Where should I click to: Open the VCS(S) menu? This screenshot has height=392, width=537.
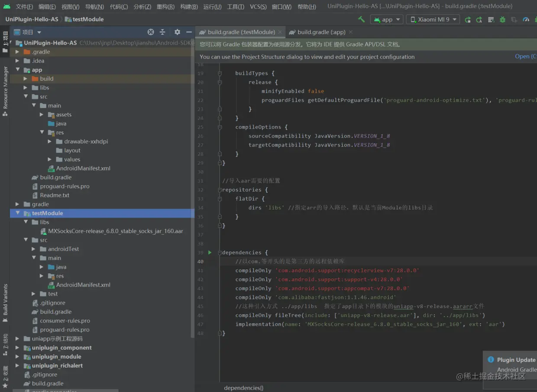pyautogui.click(x=258, y=6)
